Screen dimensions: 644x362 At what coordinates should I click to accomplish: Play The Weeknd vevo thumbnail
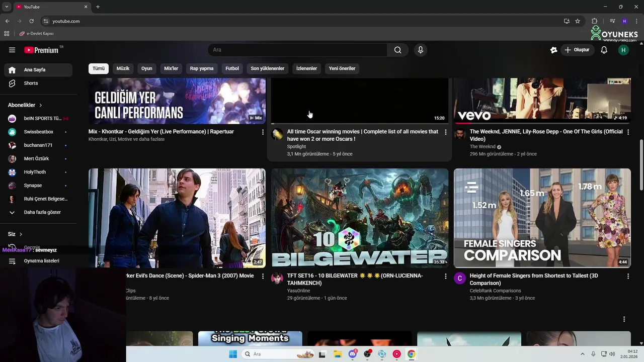(542, 101)
